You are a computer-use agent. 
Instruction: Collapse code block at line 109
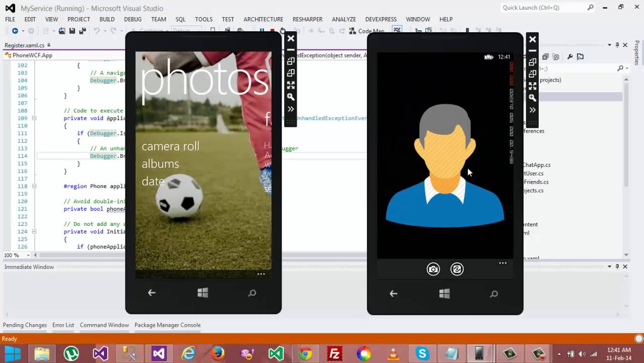click(34, 118)
